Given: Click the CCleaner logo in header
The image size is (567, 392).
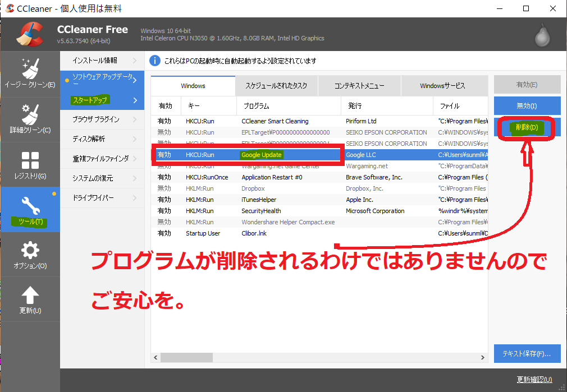Looking at the screenshot, I should [x=30, y=34].
